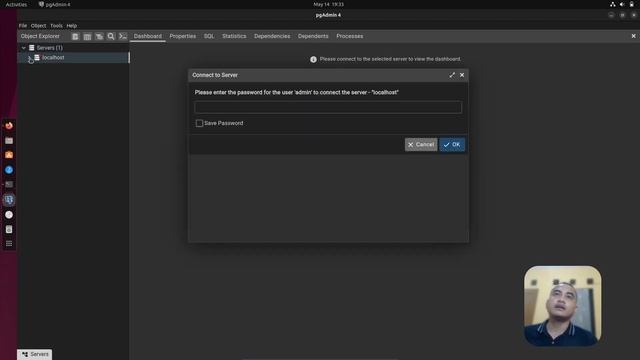The width and height of the screenshot is (640, 360).
Task: Enable the Save Password checkbox
Action: point(199,123)
